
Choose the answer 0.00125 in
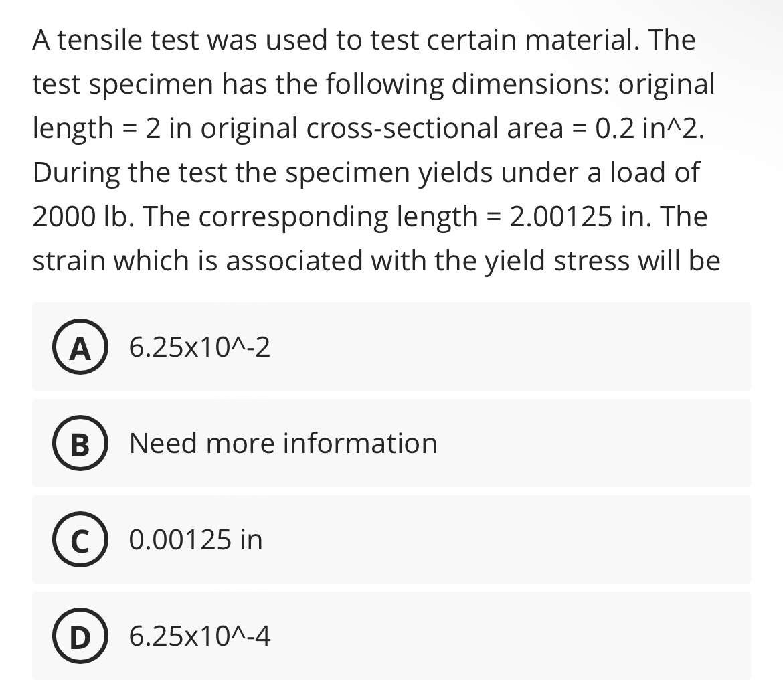tap(196, 540)
